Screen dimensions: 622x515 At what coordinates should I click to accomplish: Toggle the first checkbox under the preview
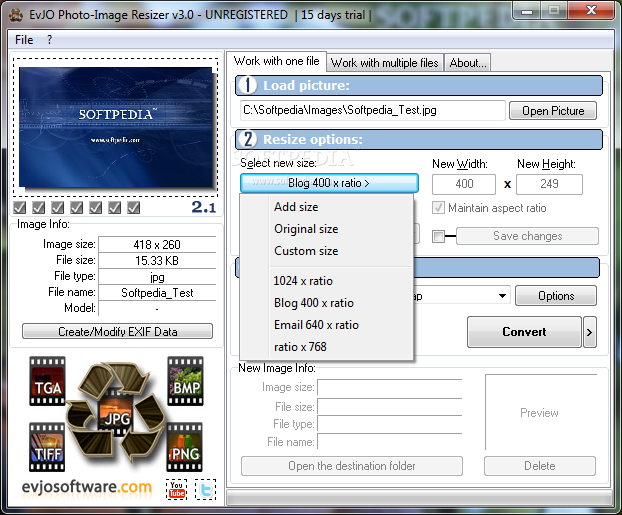(x=19, y=208)
